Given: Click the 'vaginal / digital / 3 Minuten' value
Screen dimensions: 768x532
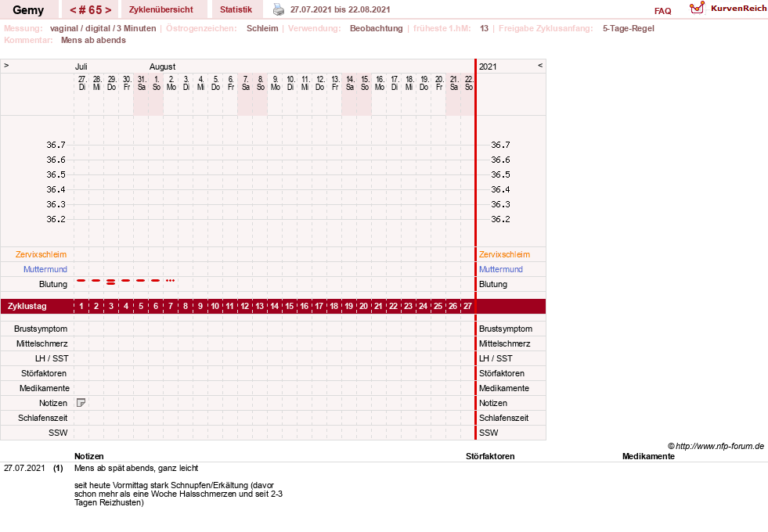Looking at the screenshot, I should [103, 28].
